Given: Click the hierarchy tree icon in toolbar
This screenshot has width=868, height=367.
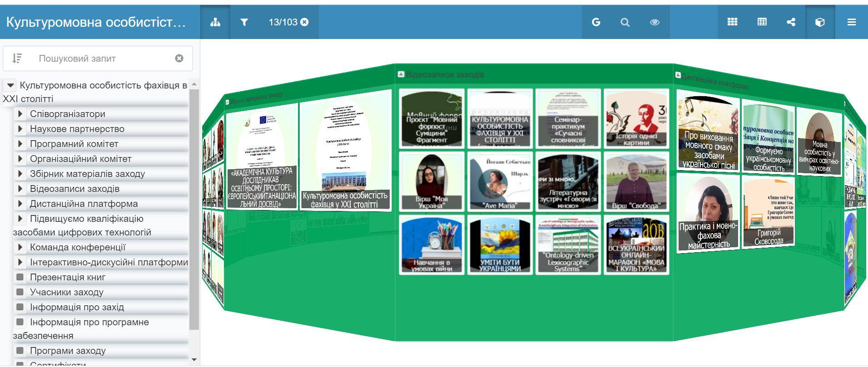Looking at the screenshot, I should coord(215,22).
